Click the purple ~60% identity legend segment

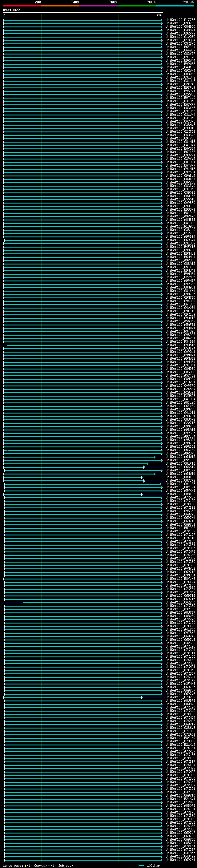tap(99, 6)
